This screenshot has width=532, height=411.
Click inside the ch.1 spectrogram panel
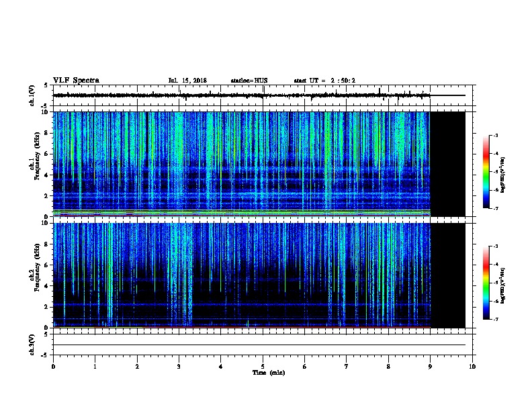tap(259, 164)
